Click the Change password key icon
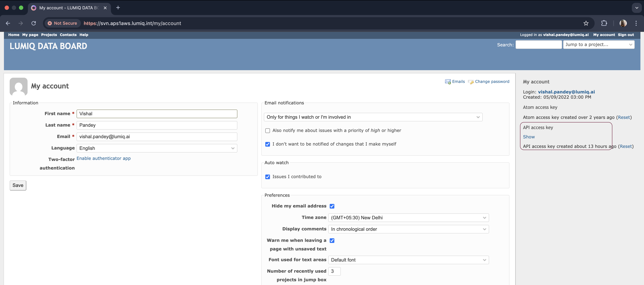This screenshot has width=644, height=285. tap(471, 82)
